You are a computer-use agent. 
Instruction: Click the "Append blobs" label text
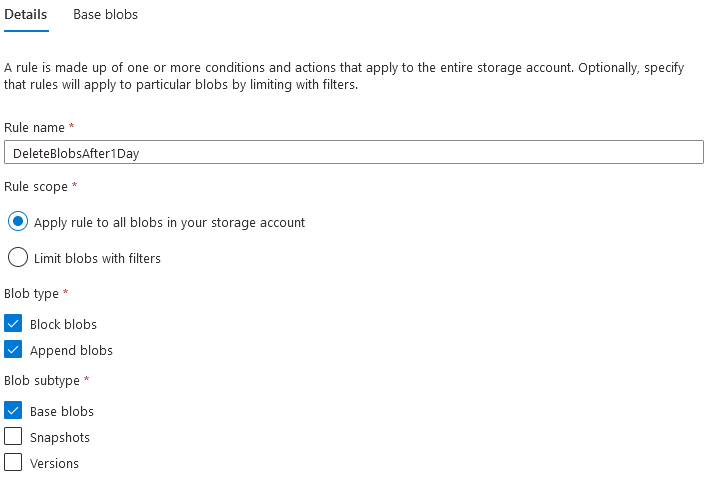(x=71, y=350)
